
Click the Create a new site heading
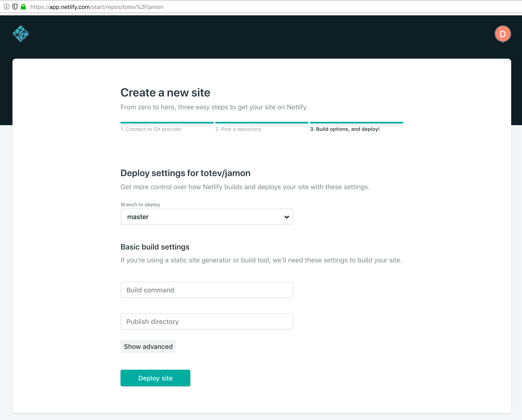coord(165,93)
